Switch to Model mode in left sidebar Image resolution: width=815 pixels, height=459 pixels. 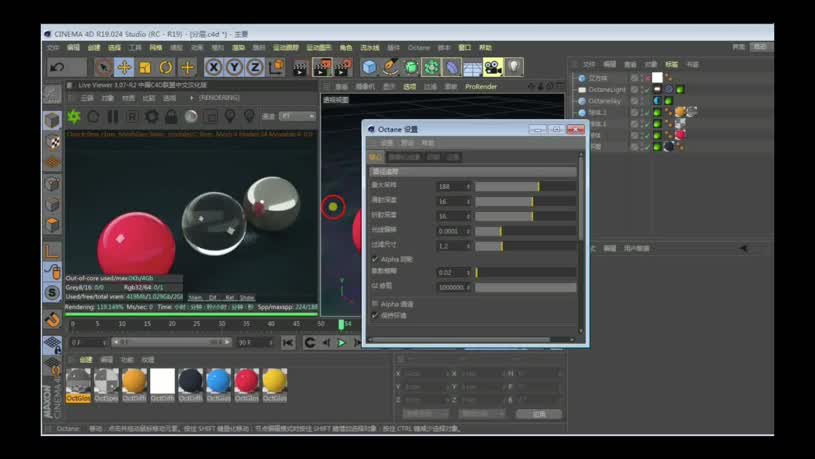[52, 121]
